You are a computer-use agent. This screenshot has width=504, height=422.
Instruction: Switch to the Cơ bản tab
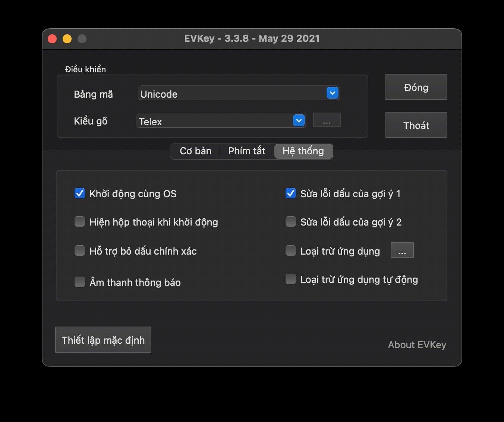[195, 151]
